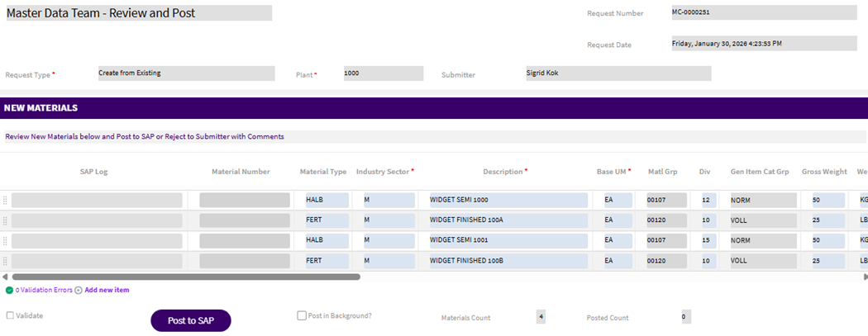Click Material Type FERT in WIDGET FINISHED 100B row
The height and width of the screenshot is (336, 868).
(x=327, y=261)
